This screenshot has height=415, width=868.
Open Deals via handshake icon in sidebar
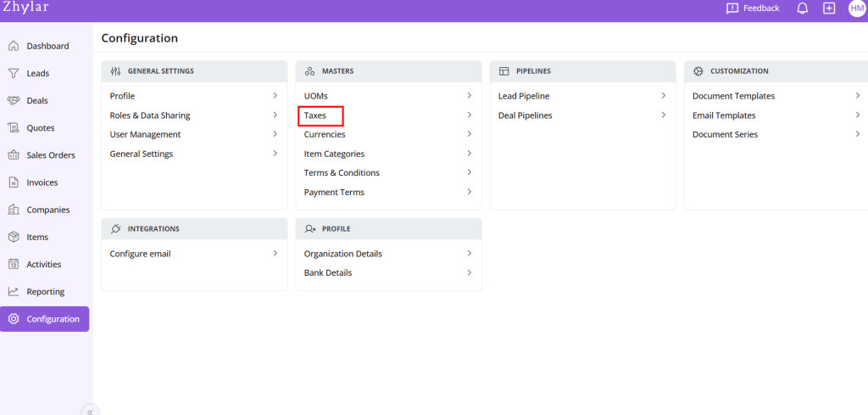pos(14,100)
